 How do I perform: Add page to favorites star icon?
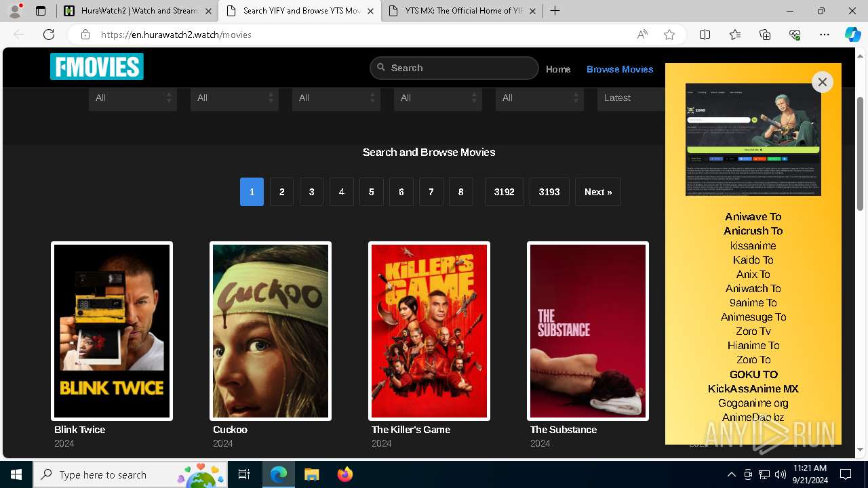tap(669, 35)
